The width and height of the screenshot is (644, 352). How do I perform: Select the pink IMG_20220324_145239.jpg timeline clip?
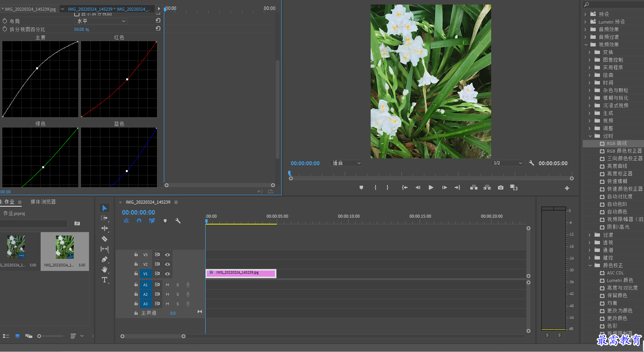(241, 273)
